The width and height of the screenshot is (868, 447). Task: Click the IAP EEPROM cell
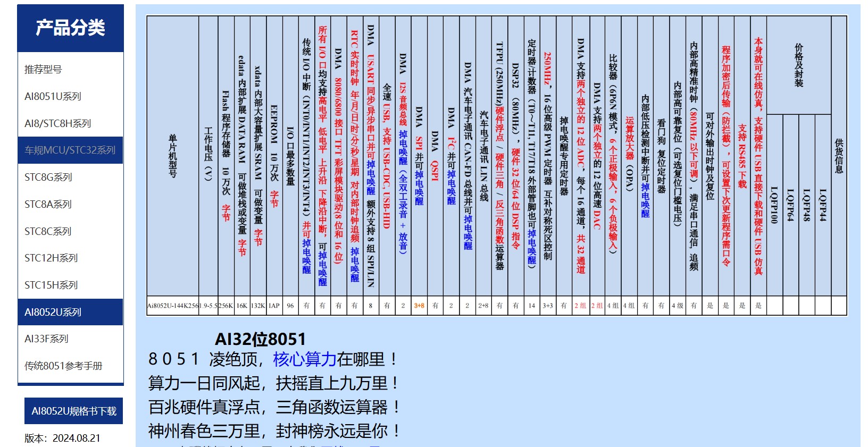pyautogui.click(x=274, y=306)
